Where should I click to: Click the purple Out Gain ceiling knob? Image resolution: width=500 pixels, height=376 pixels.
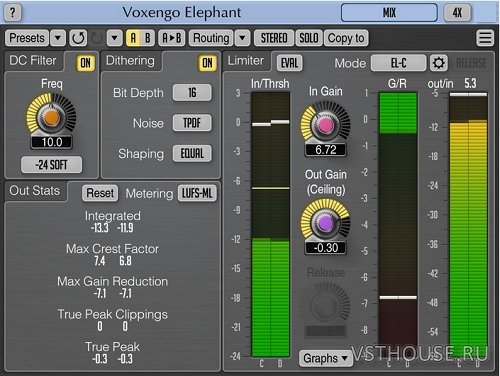(x=325, y=223)
